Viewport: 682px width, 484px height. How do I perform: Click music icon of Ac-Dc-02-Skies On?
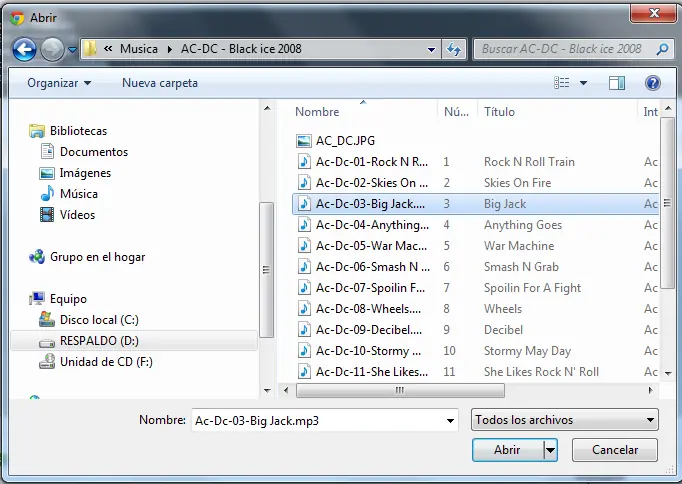304,182
